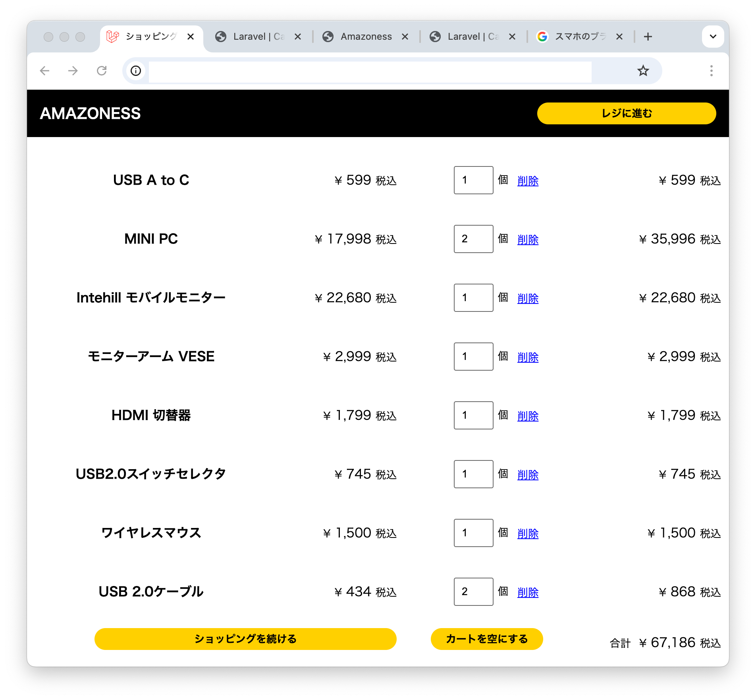Click the product name USB 2.0ケーブル
The image size is (756, 700).
(151, 592)
